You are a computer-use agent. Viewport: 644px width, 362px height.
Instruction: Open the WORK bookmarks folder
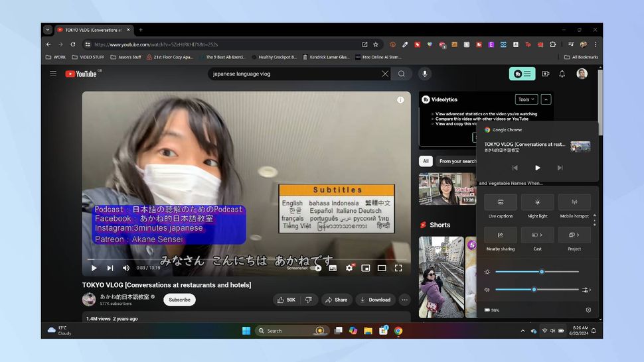coord(56,57)
